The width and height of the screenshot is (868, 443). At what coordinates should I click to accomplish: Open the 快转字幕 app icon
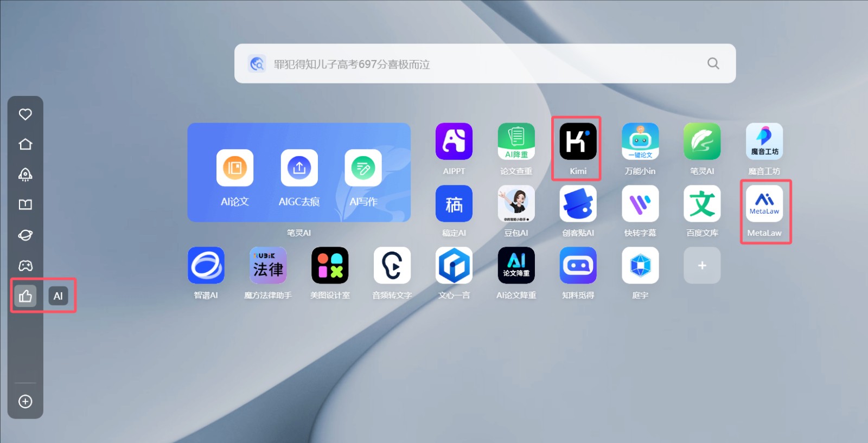click(640, 203)
